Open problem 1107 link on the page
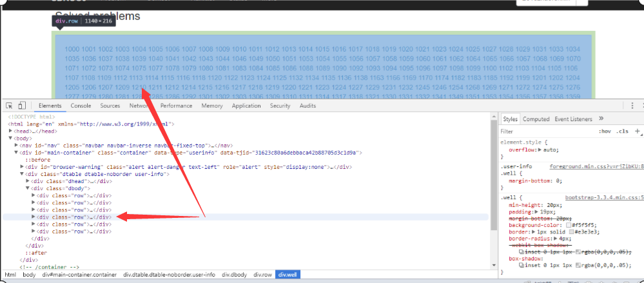644x283 pixels. [x=72, y=77]
